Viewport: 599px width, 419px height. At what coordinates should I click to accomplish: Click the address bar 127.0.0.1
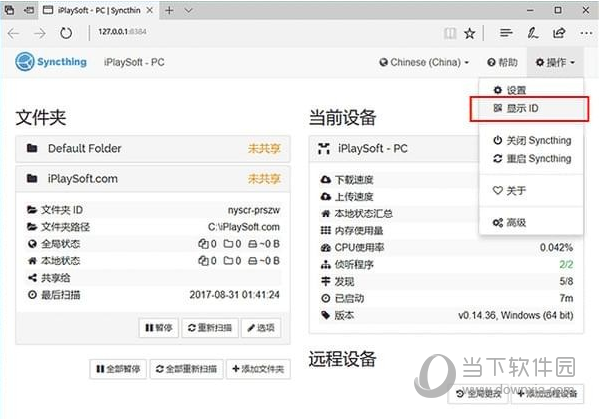pos(122,32)
